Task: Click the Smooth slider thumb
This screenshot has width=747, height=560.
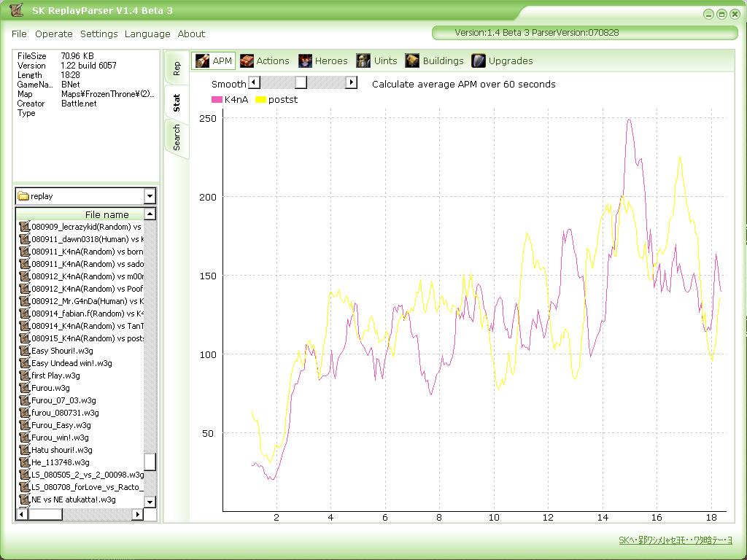Action: [x=301, y=83]
